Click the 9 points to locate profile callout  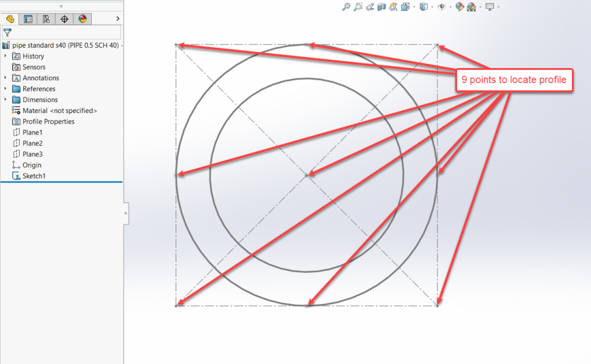click(x=513, y=80)
